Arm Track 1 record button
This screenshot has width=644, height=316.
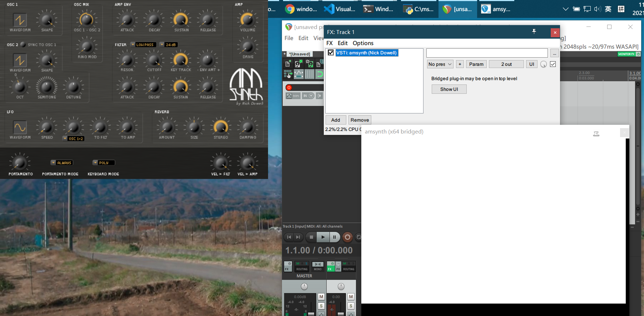289,87
